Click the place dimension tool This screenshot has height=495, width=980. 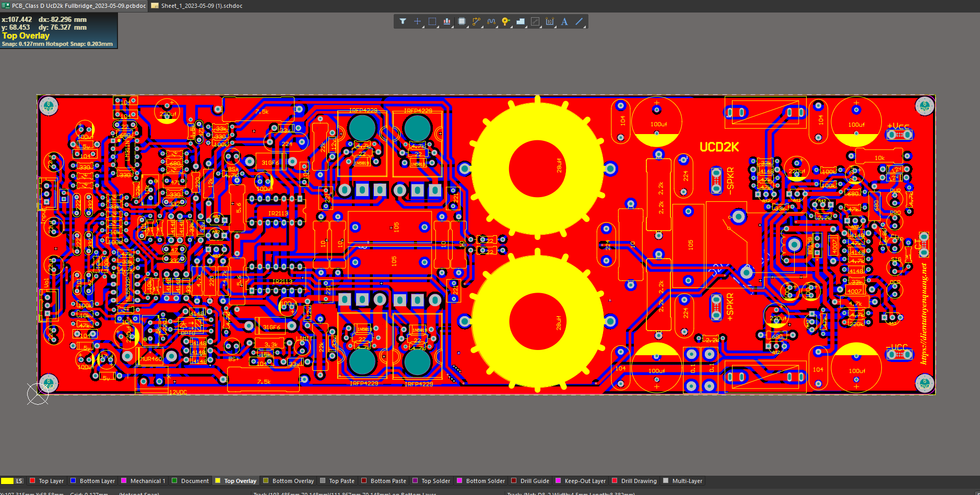click(550, 21)
